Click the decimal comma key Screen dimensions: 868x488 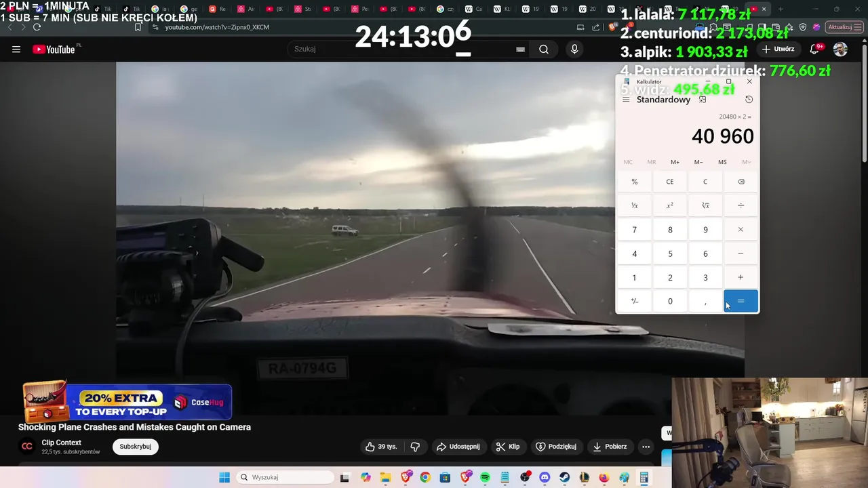[x=705, y=301]
